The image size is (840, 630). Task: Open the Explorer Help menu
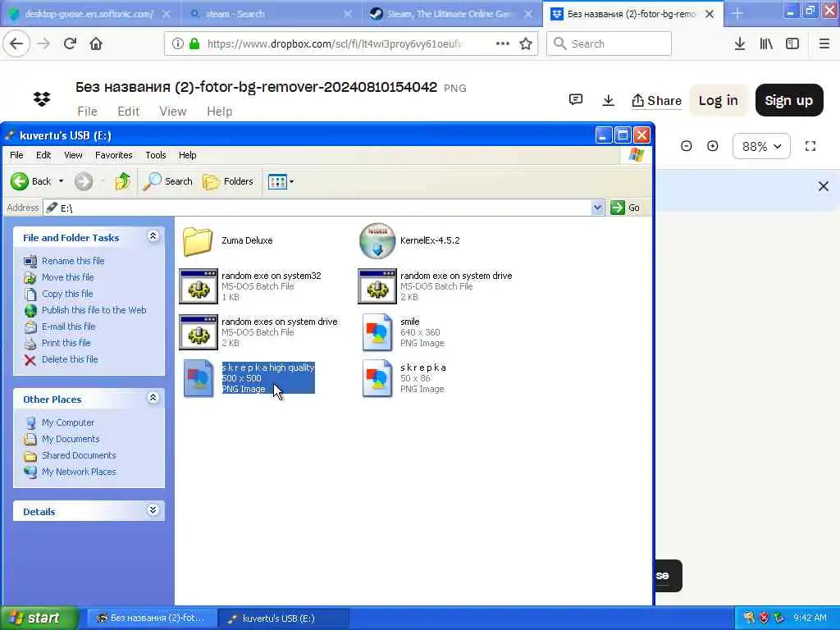(x=188, y=155)
